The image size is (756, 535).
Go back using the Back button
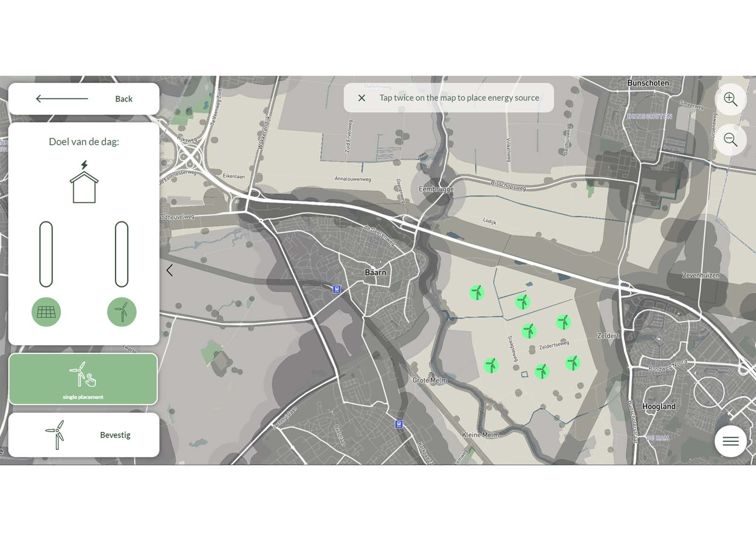(84, 99)
